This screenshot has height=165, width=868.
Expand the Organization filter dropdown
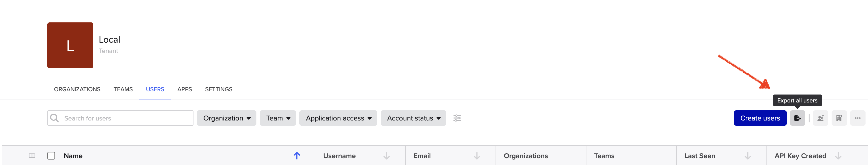click(226, 118)
